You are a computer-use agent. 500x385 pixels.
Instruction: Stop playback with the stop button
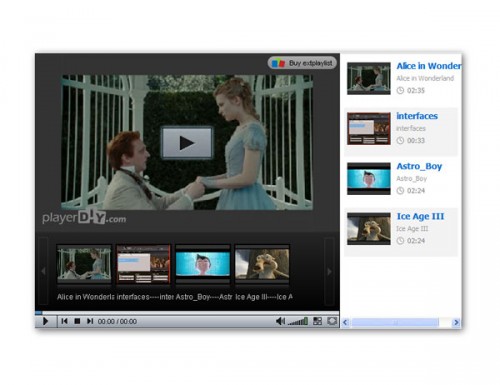(x=77, y=321)
